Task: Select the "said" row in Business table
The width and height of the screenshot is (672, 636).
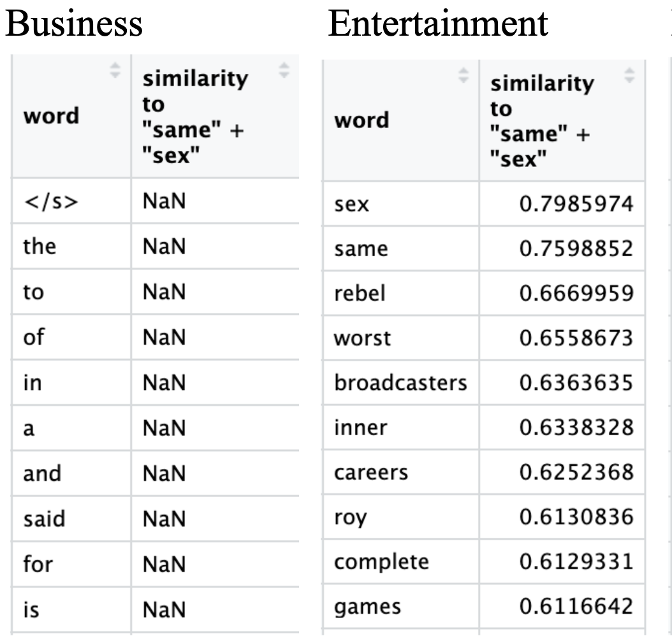Action: tap(44, 519)
